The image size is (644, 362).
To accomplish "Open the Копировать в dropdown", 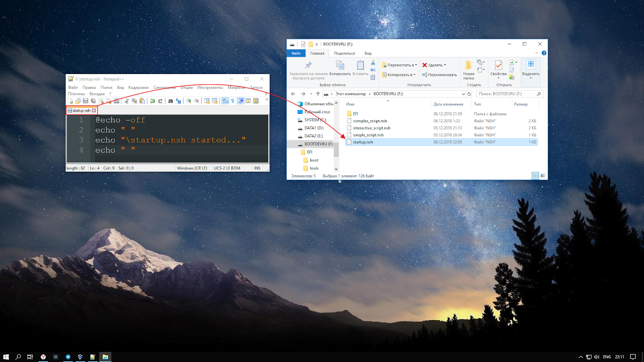I will click(398, 74).
